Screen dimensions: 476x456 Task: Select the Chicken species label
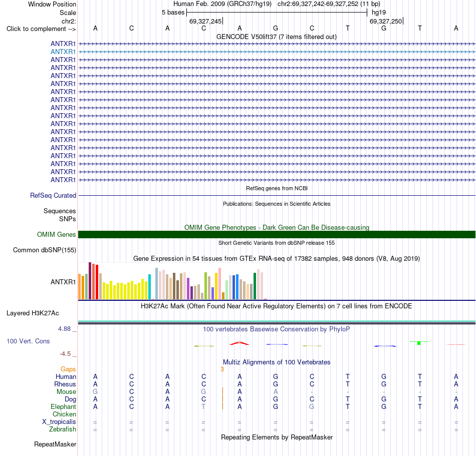point(64,414)
